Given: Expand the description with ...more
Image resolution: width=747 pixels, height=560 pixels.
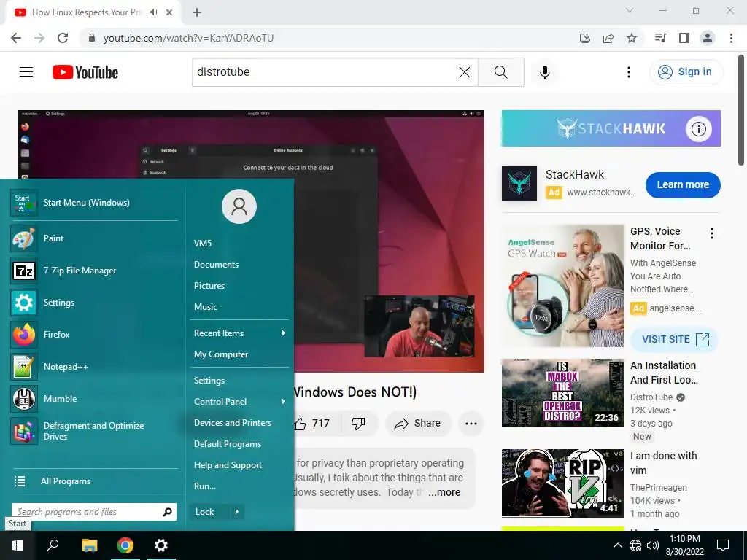Looking at the screenshot, I should pos(444,492).
